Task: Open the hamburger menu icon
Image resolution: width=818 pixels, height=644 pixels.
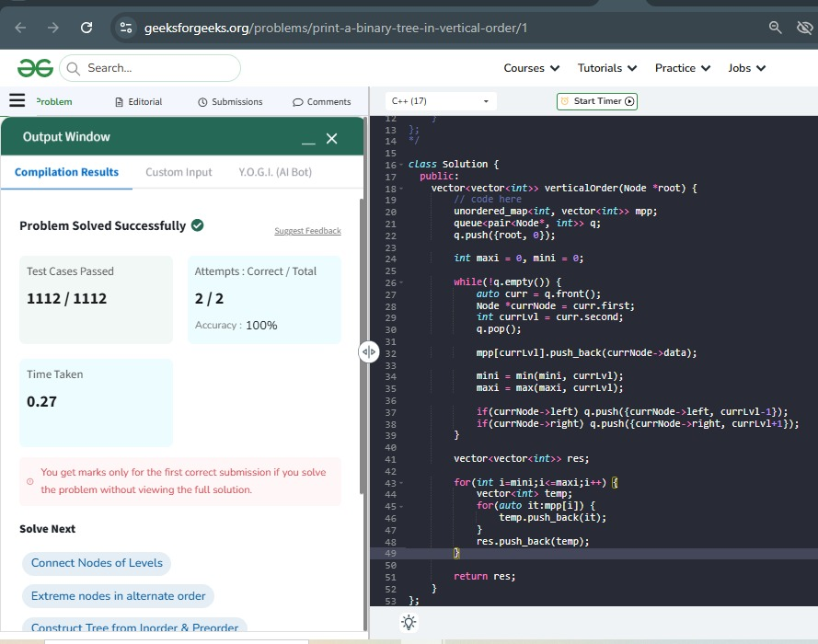Action: [x=17, y=100]
